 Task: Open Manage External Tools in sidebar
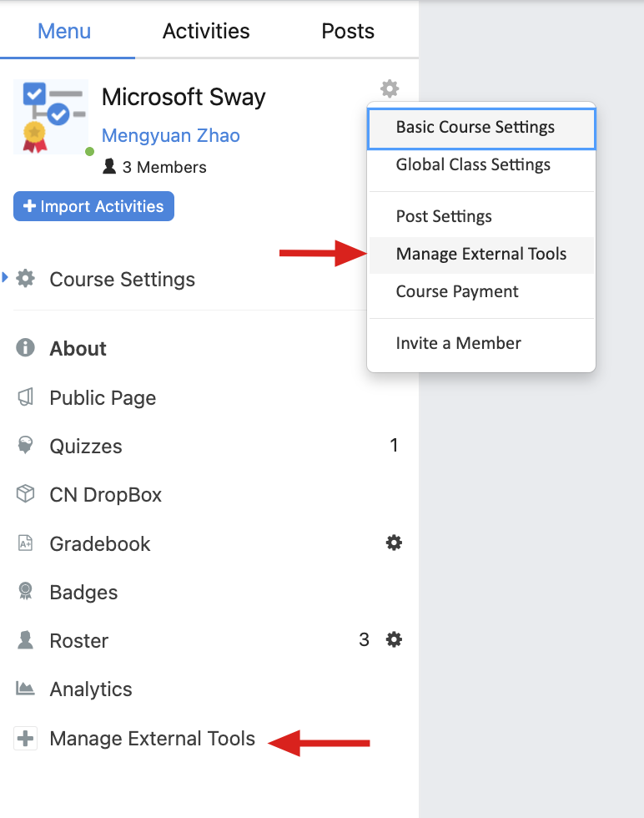tap(153, 739)
